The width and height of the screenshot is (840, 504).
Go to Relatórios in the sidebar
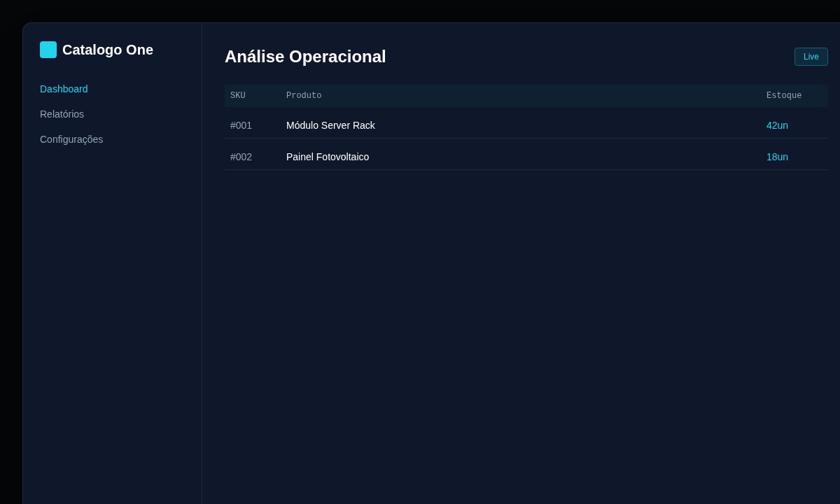click(x=62, y=114)
